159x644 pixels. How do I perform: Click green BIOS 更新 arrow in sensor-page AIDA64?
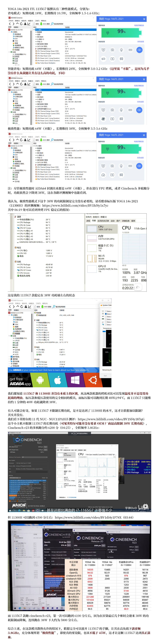click(x=43, y=307)
